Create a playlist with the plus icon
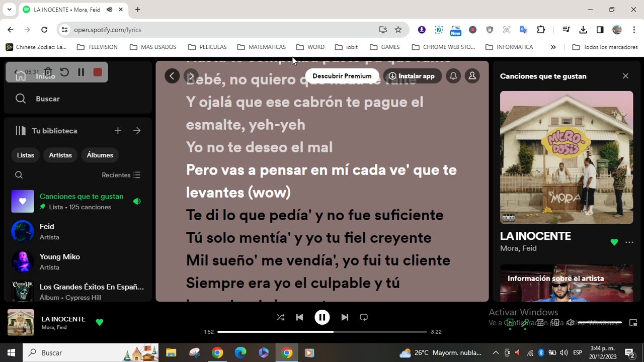 (118, 131)
